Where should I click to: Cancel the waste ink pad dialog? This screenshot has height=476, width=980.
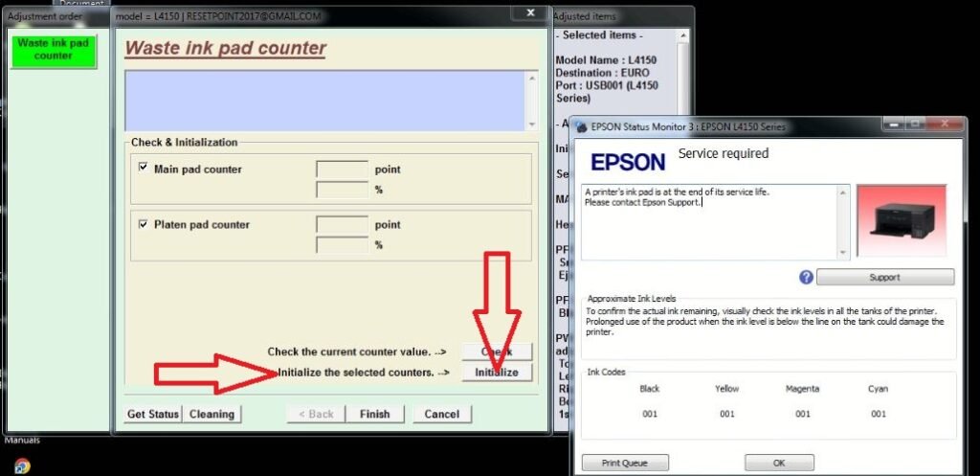442,414
